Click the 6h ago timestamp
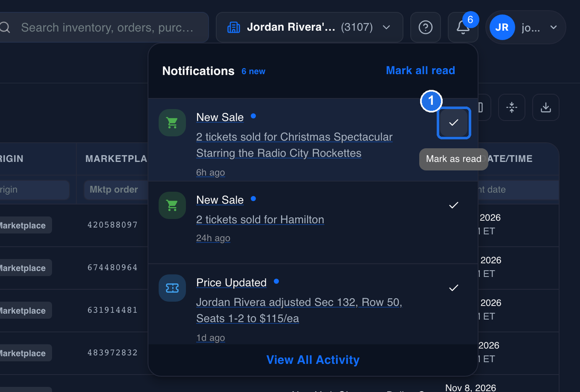Screen dimensions: 580x392 coord(211,172)
